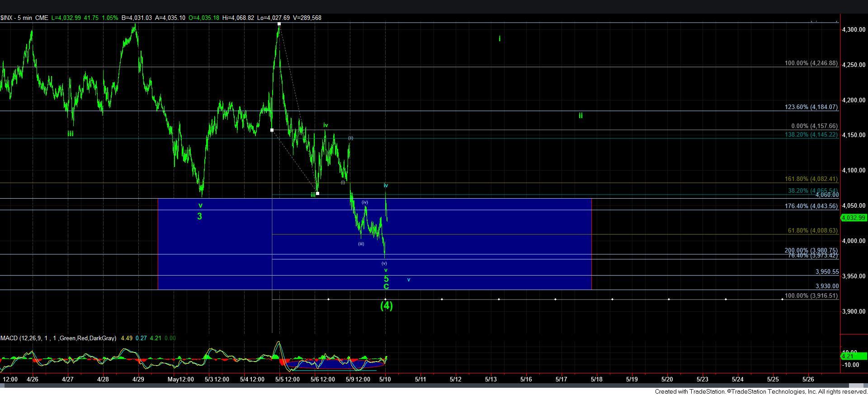Screen dimensions: 868x395
Task: Click the 4,100.00 price axis label
Action: 854,171
